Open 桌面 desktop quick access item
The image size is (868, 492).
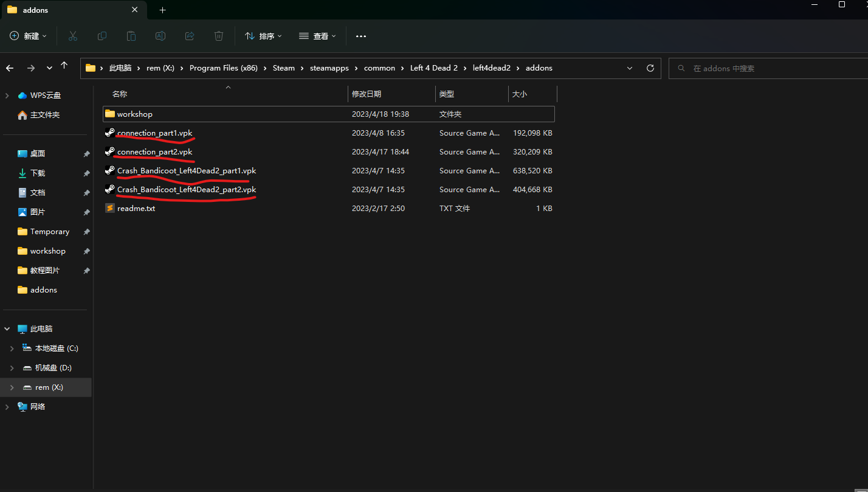(38, 153)
